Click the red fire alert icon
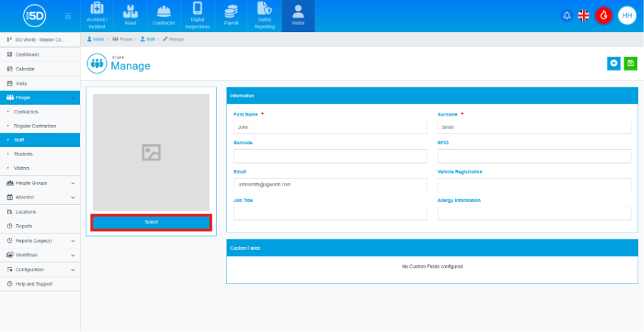 (x=604, y=16)
